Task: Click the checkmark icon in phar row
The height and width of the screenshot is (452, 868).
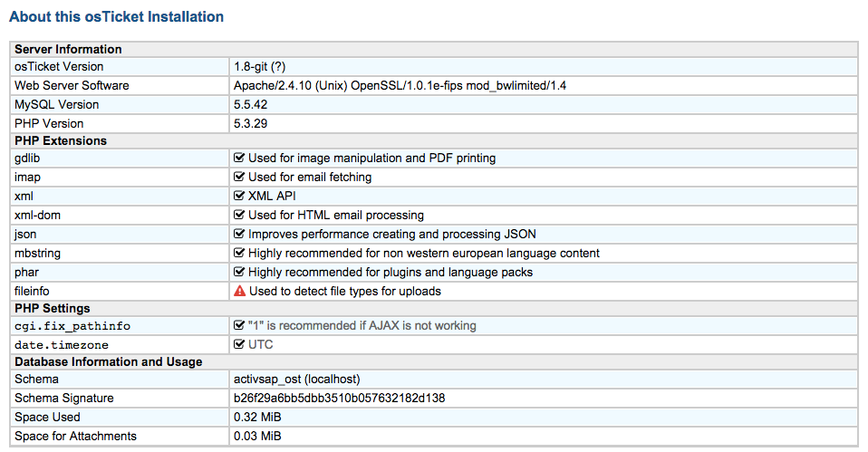Action: pyautogui.click(x=239, y=272)
